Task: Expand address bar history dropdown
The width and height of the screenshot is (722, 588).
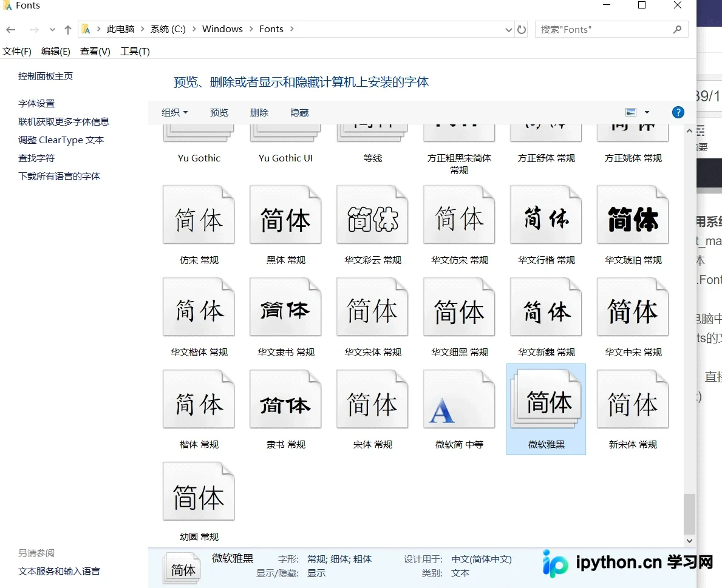Action: point(508,30)
